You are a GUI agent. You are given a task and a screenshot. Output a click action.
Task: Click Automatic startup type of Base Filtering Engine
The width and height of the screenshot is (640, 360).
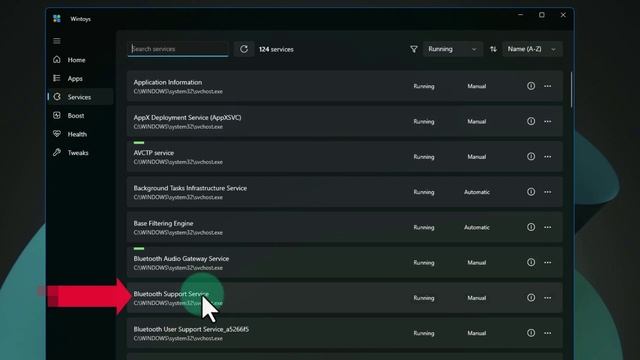476,227
